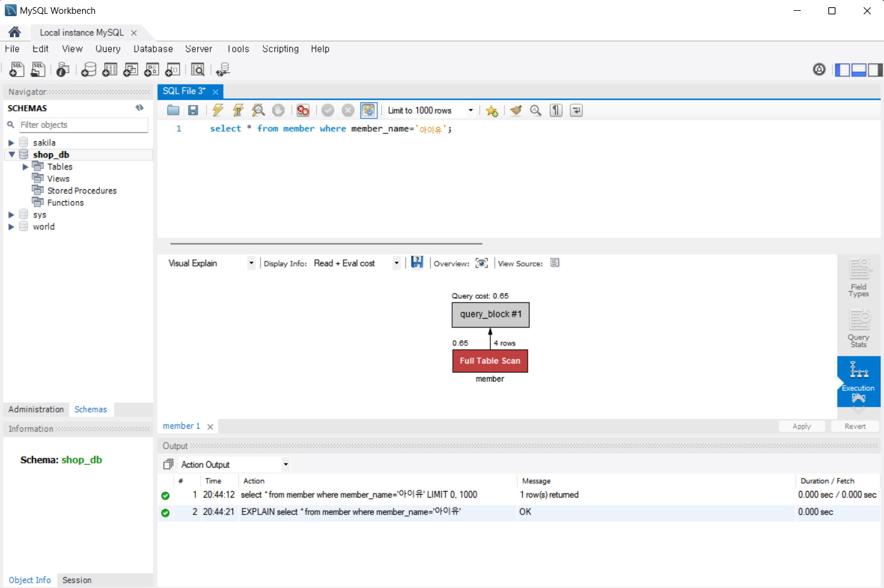Open the object inspector
Viewport: 884px width, 588px height.
pos(63,69)
